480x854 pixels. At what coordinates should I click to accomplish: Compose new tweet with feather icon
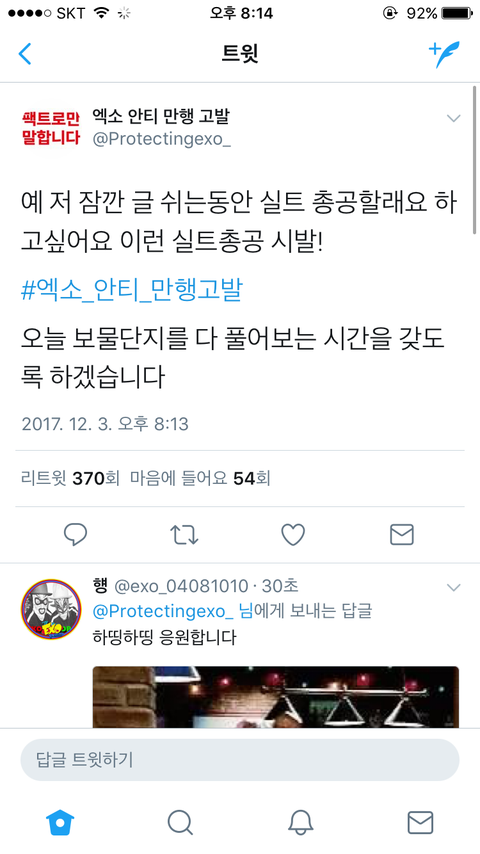[444, 54]
